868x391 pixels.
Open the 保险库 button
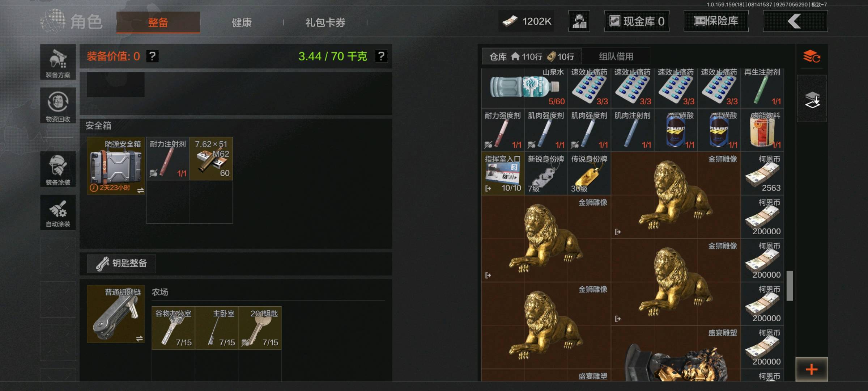tap(716, 21)
